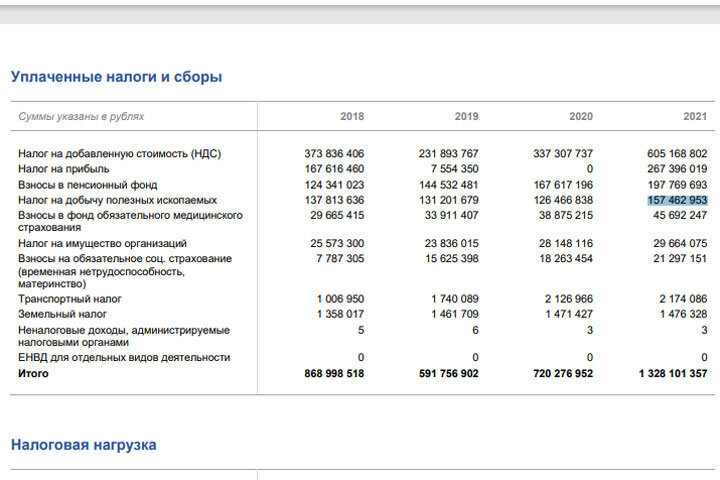Click the mineral tax 2018 value 137 813 636
The image size is (720, 480).
click(334, 200)
